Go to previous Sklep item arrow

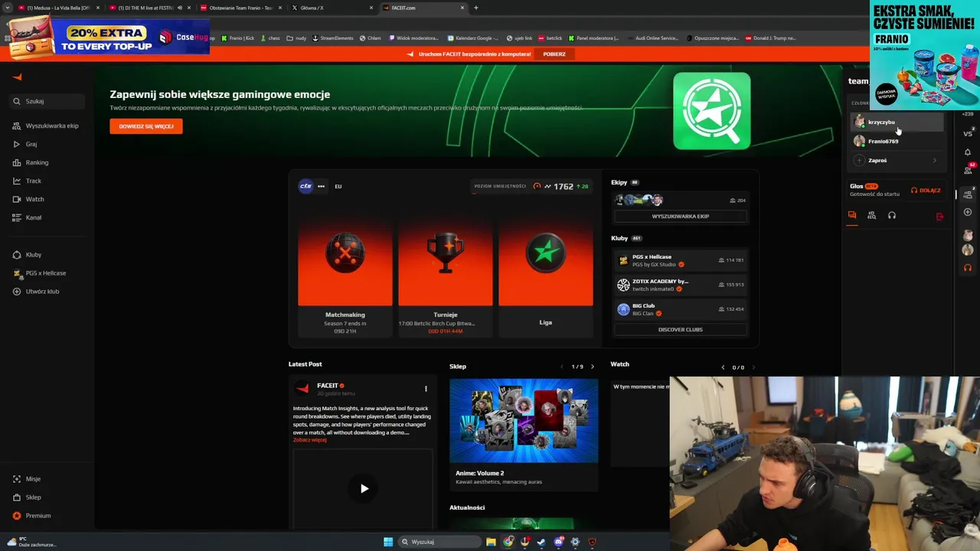tap(562, 367)
